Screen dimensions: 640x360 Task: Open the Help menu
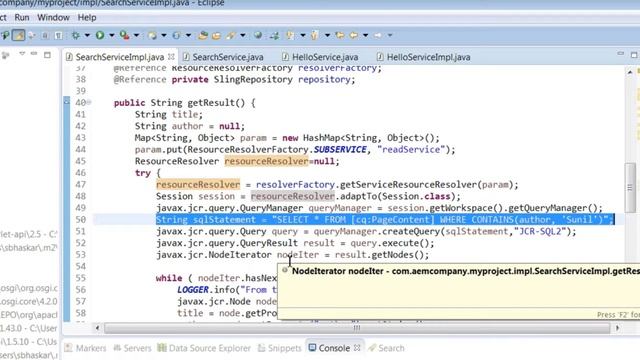click(87, 18)
